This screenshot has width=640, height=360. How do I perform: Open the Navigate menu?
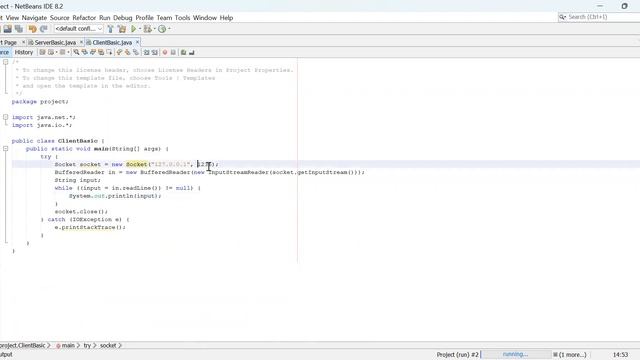34,18
